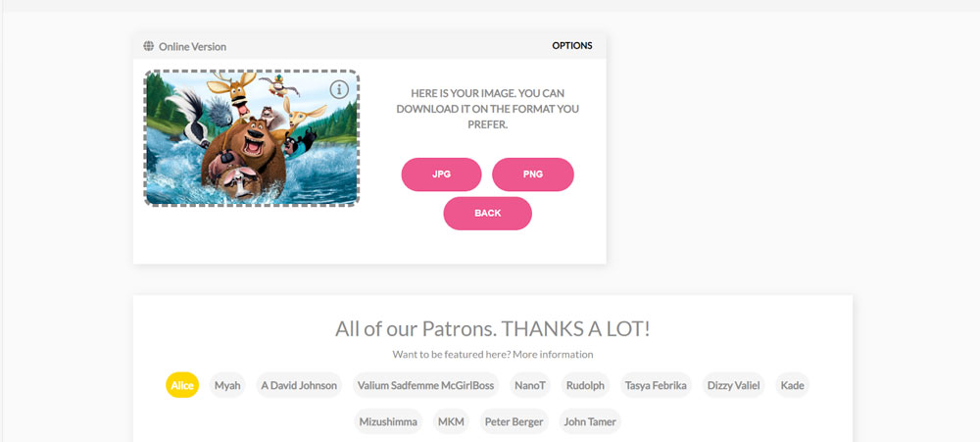Click the A David Johnson patron tag
The image size is (980, 442).
point(299,385)
